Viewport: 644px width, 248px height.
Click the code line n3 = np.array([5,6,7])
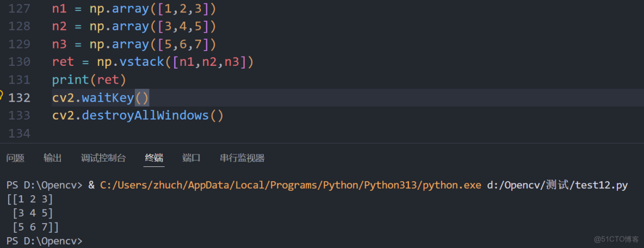[134, 44]
